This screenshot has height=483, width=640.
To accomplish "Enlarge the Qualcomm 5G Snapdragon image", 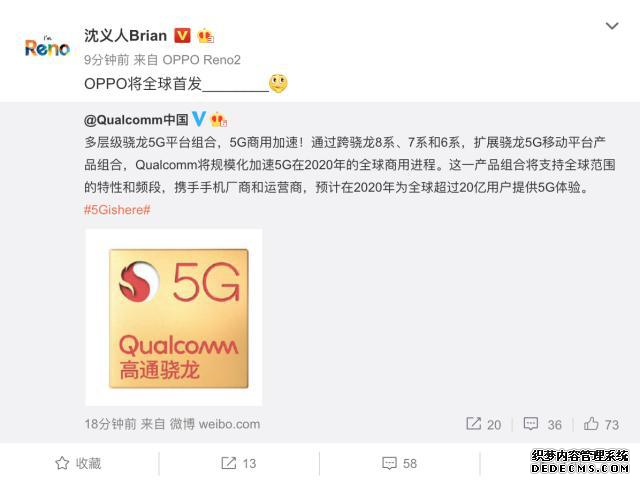I will (x=174, y=317).
